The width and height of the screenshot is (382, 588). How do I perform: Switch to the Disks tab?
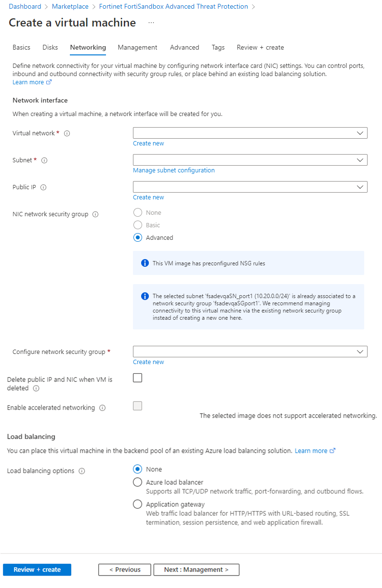50,47
